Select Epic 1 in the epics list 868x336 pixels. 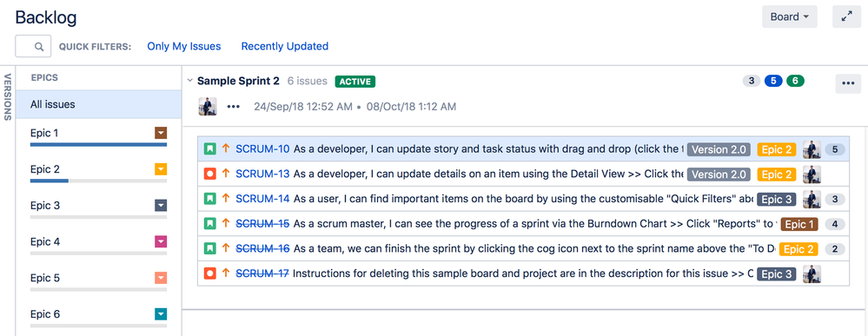44,133
